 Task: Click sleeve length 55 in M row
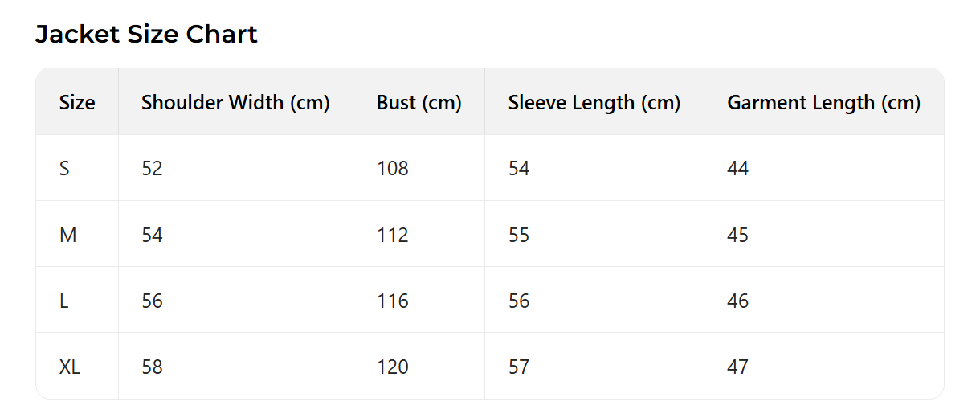coord(519,235)
